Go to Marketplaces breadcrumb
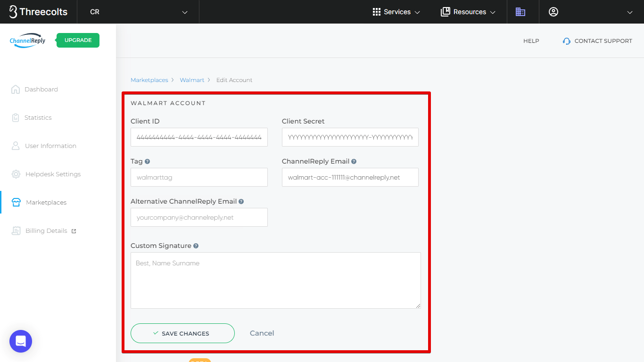This screenshot has width=644, height=362. click(149, 80)
